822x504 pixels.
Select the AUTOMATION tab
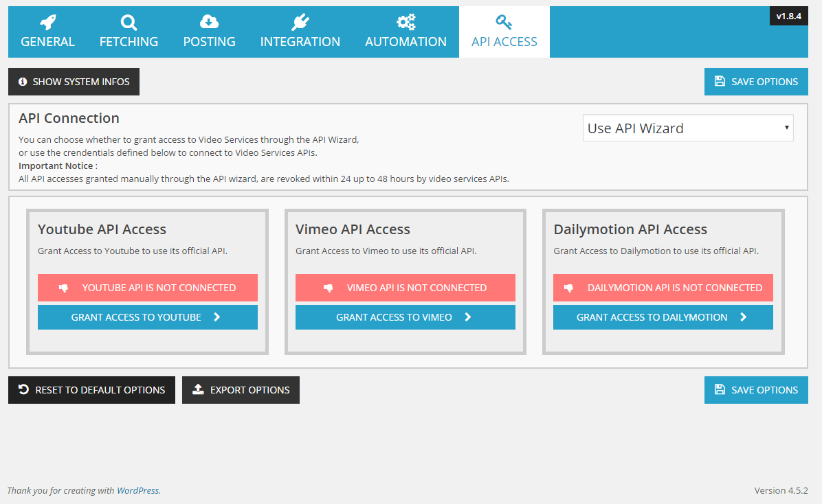tap(406, 32)
